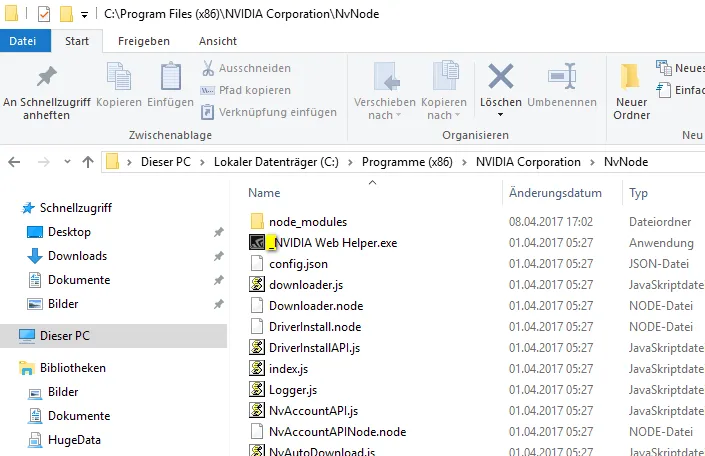Screen dimensions: 705x456
Task: Click Pfad kopieren
Action: click(x=246, y=90)
